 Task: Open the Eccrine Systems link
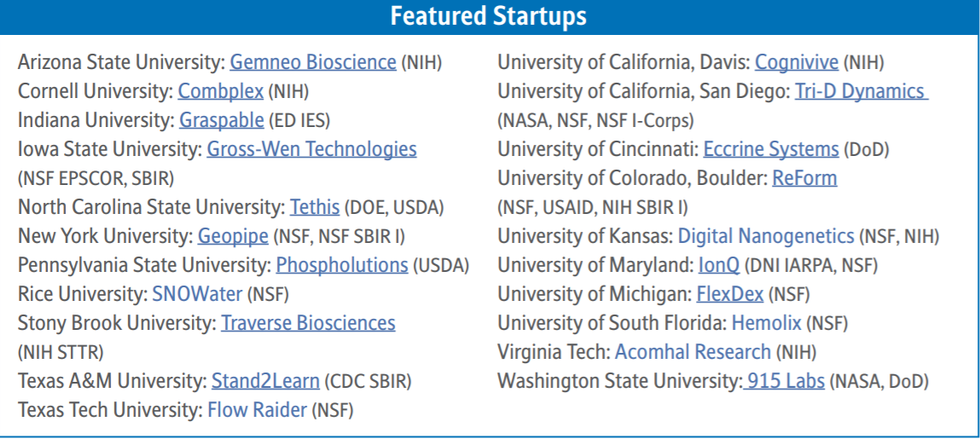(x=771, y=149)
